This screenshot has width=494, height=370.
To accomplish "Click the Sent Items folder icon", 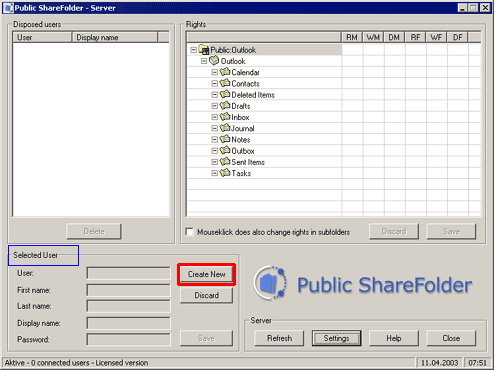I will [x=225, y=161].
